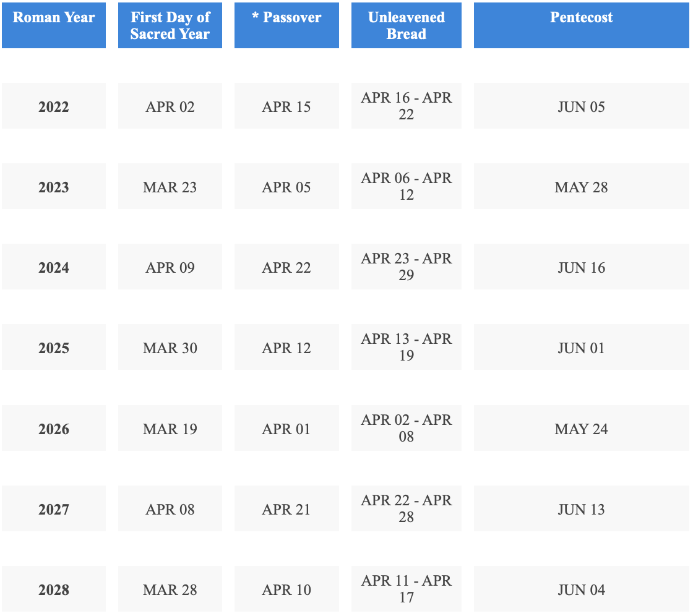Click the APR 22 - APR 28 cell
Image resolution: width=693 pixels, height=616 pixels.
pyautogui.click(x=407, y=508)
